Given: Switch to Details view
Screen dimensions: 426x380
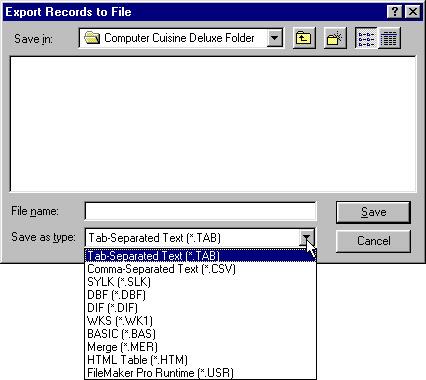Looking at the screenshot, I should 389,38.
